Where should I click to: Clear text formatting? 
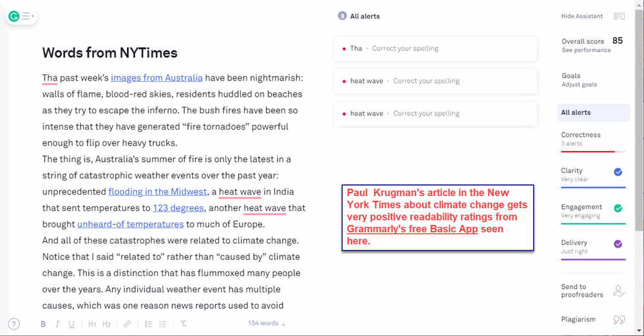(x=184, y=324)
